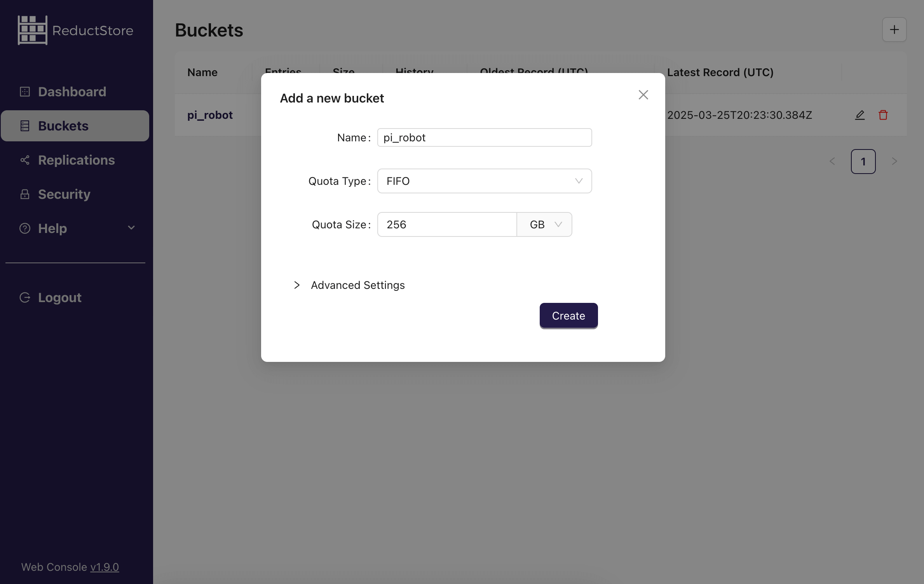This screenshot has height=584, width=924.
Task: Click the plus icon to add a bucket
Action: [894, 29]
